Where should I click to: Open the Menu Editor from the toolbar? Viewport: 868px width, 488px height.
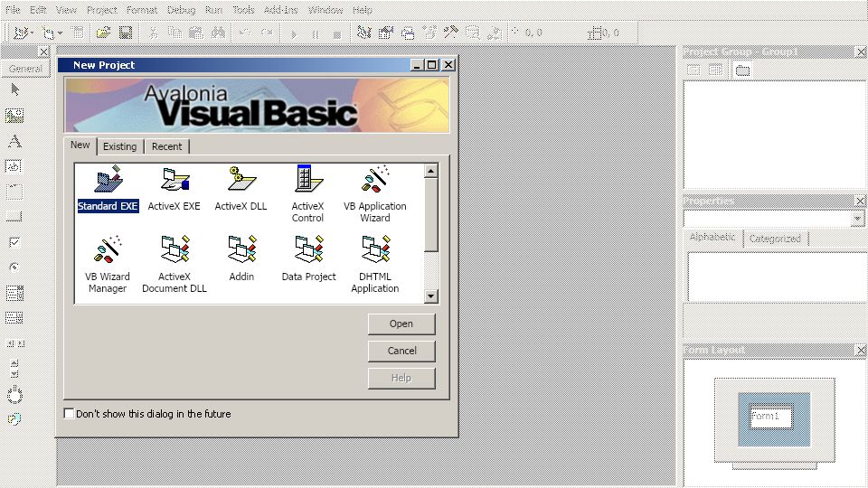(78, 33)
